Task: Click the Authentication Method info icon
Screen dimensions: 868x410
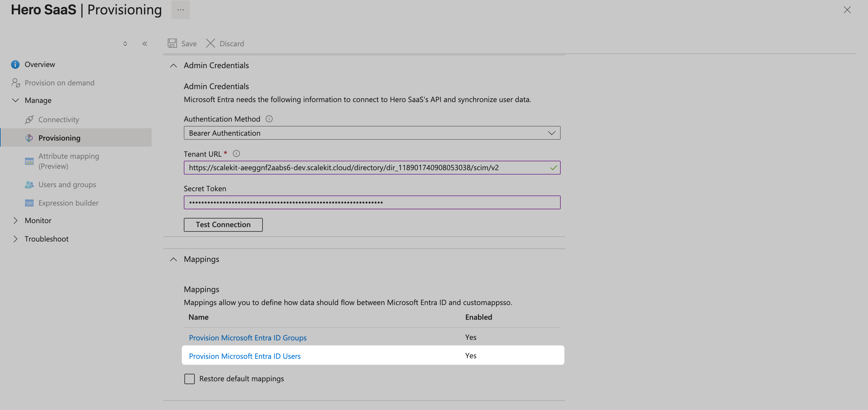Action: 269,119
